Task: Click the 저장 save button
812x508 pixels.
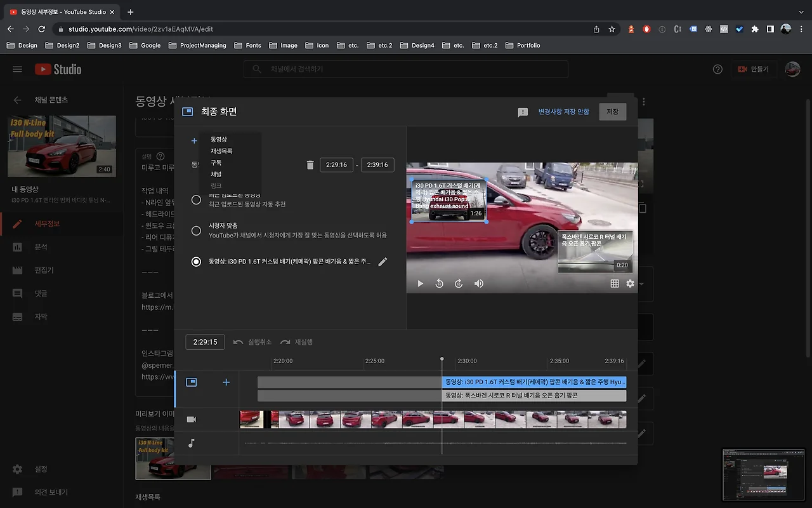Action: tap(612, 112)
